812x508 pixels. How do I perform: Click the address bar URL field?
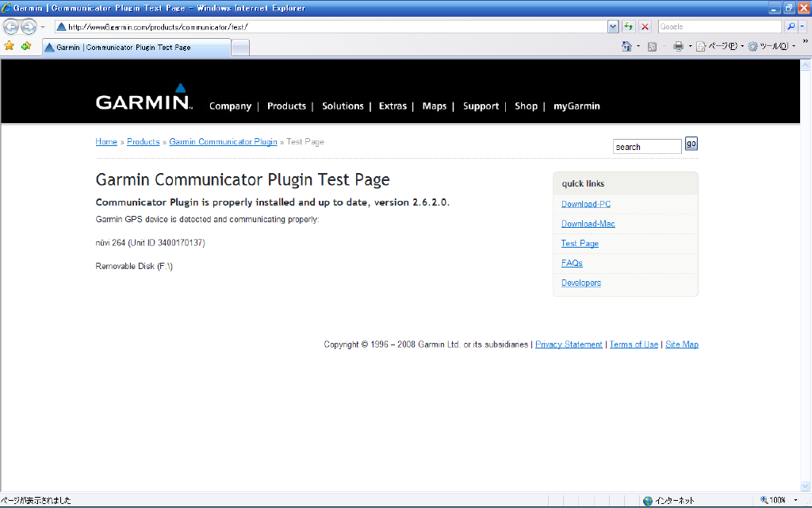coord(331,27)
